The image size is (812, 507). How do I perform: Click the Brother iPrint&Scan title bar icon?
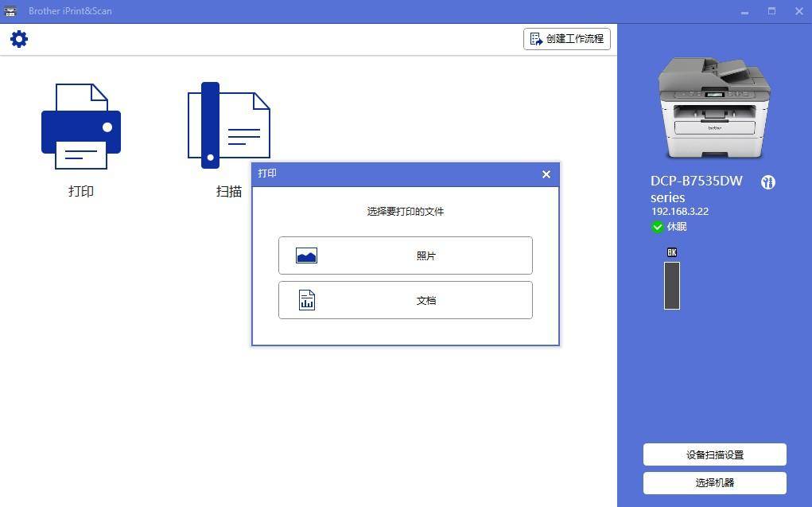coord(12,10)
